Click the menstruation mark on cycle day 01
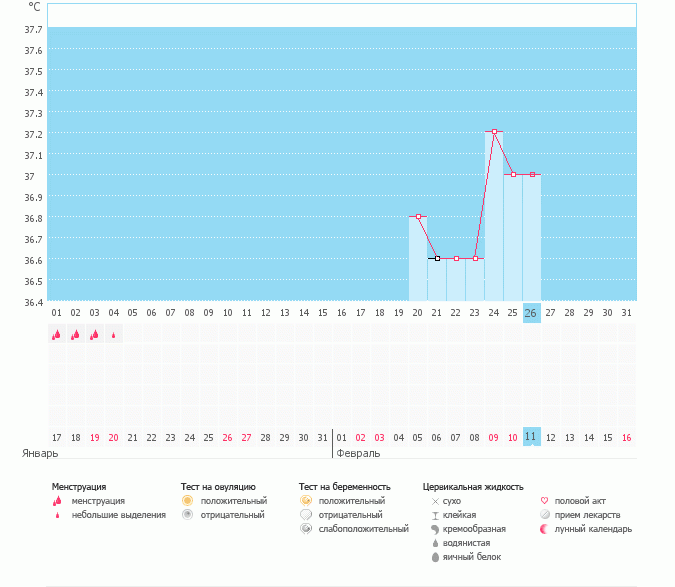 click(x=56, y=335)
